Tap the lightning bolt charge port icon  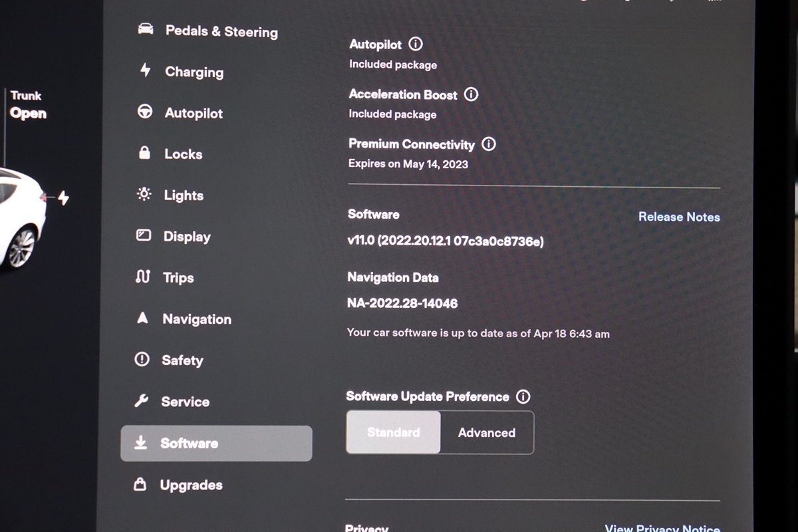pyautogui.click(x=63, y=198)
